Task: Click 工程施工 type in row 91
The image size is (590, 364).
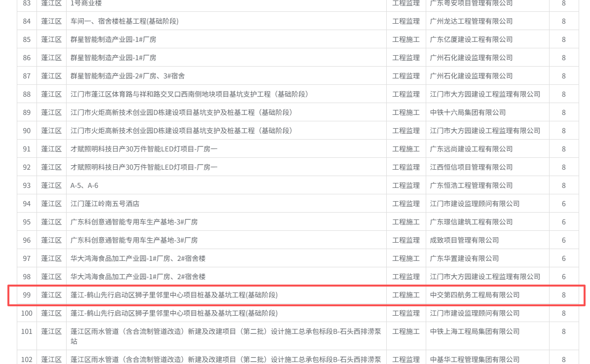Action: coord(406,149)
